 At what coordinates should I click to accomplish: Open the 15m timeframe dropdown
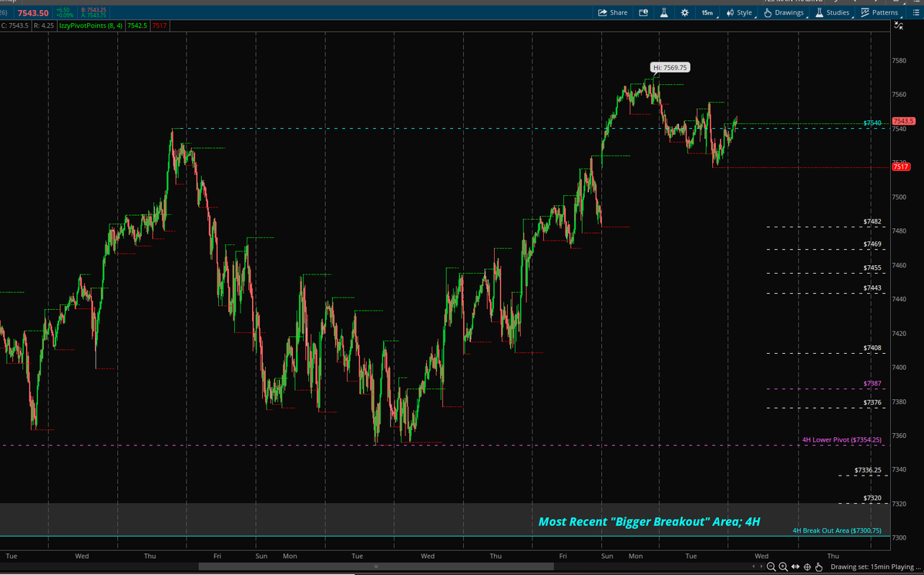pos(707,12)
